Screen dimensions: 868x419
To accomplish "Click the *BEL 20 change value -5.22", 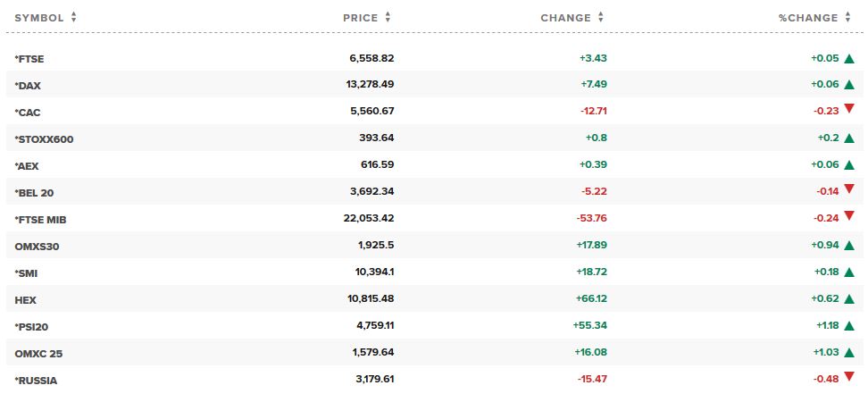I will [594, 191].
